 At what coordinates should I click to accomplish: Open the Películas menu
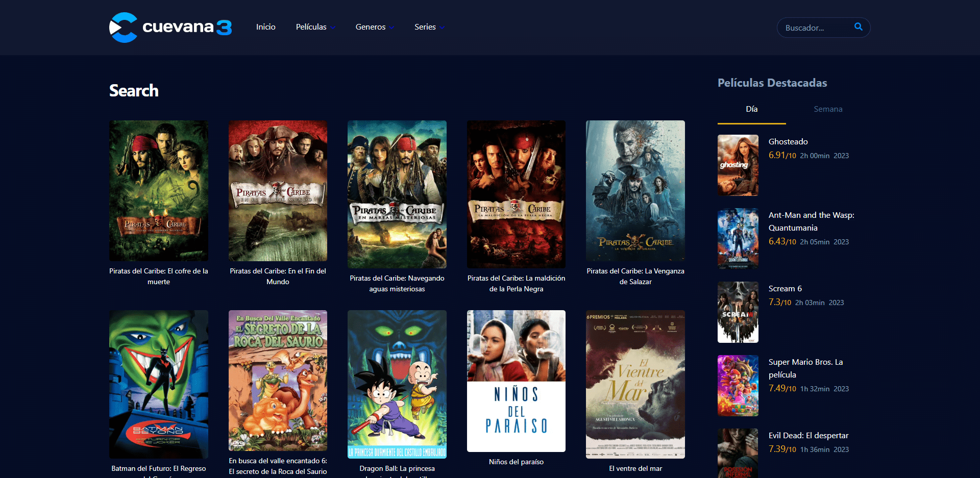pos(311,27)
